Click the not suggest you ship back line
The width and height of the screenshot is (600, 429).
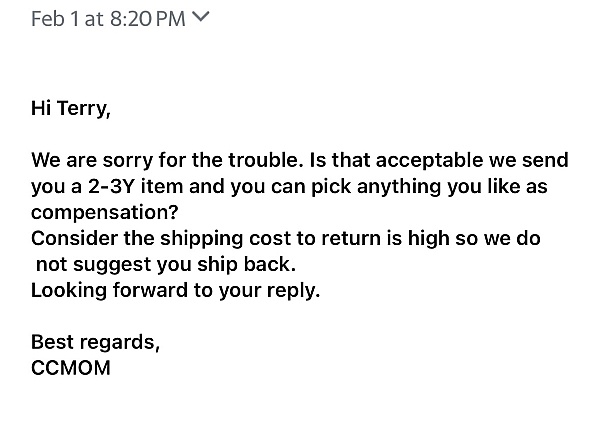point(166,264)
